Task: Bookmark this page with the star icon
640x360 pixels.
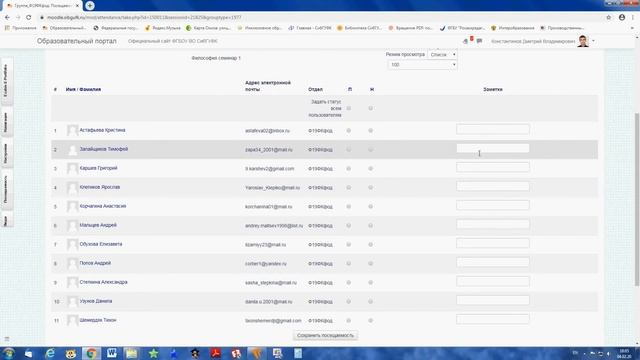Action: [609, 18]
